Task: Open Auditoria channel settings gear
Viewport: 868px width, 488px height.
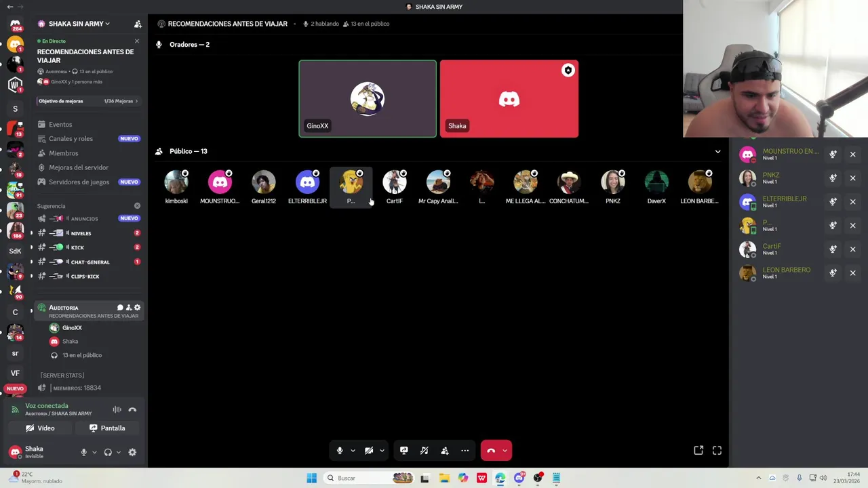Action: point(137,308)
